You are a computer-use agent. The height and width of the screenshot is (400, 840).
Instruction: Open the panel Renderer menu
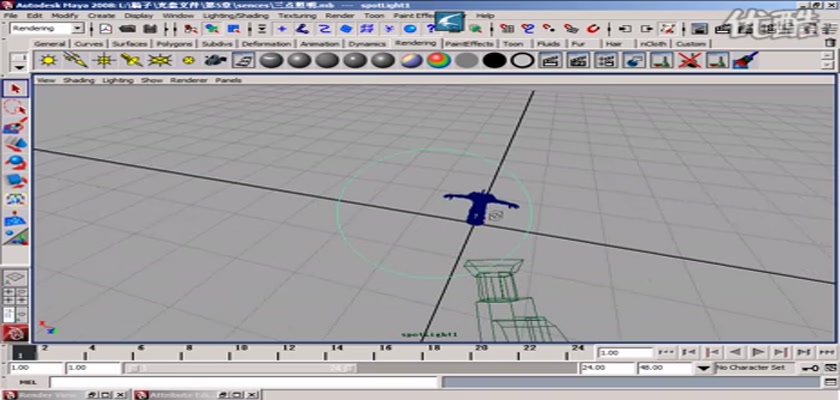coord(189,80)
